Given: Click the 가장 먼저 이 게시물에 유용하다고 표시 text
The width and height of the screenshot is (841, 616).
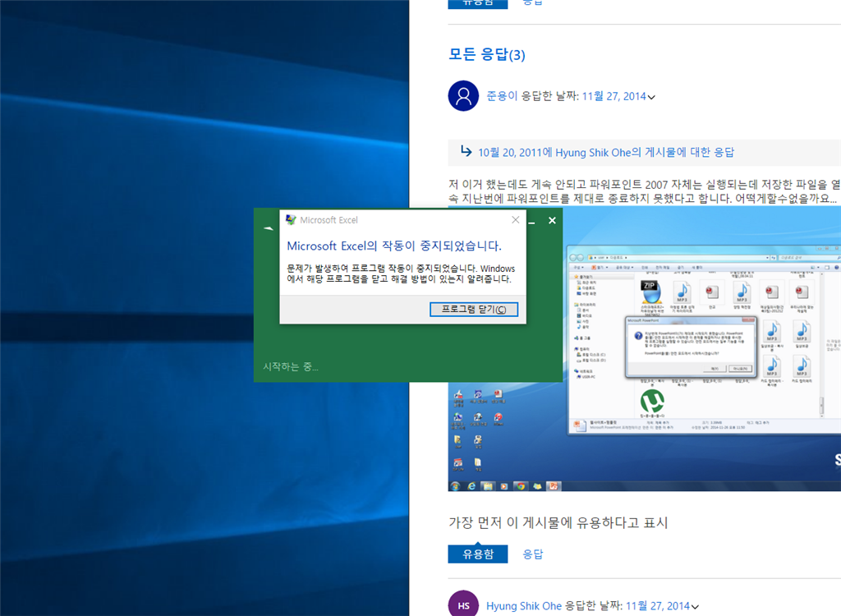Looking at the screenshot, I should click(558, 522).
